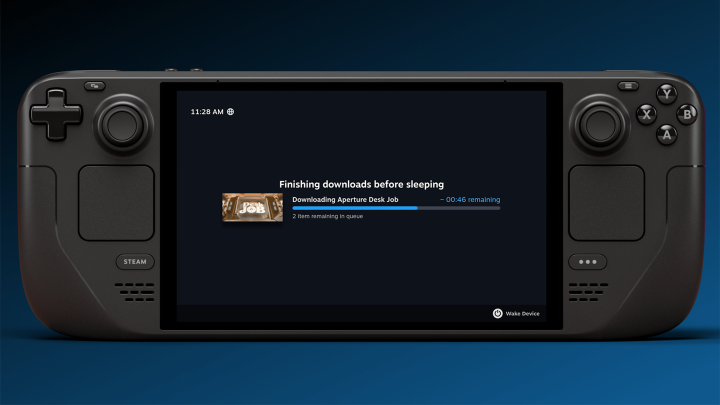This screenshot has width=720, height=405.
Task: Click the hamburger Menu button near Y
Action: pos(628,86)
